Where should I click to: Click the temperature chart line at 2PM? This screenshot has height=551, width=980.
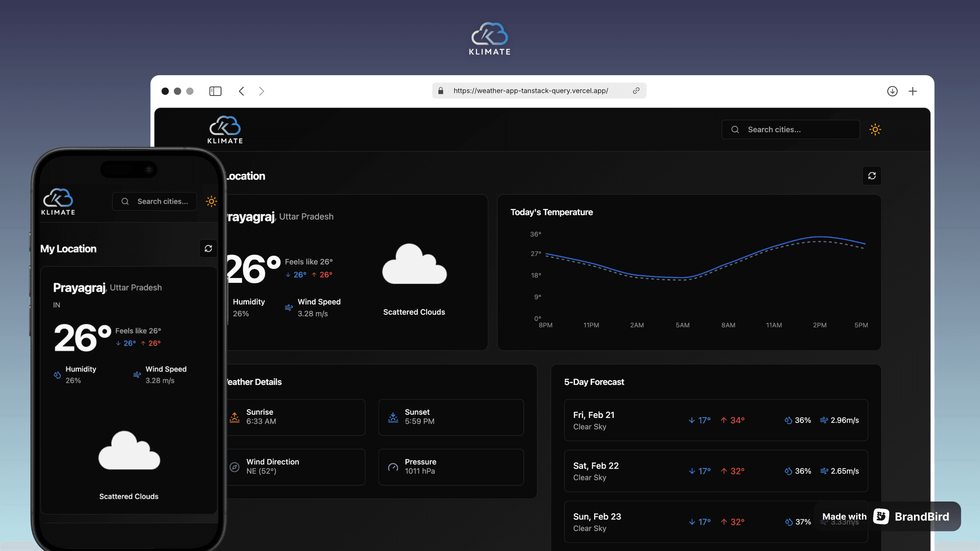point(820,237)
